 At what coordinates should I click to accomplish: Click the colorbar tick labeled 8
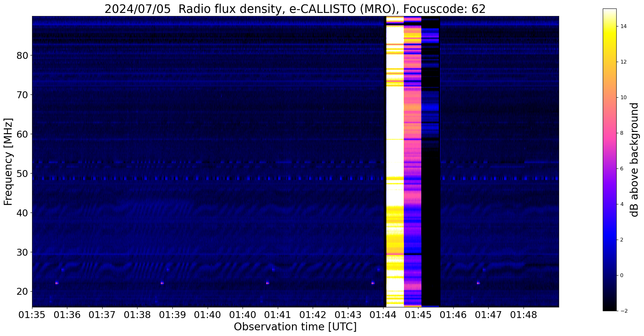622,133
